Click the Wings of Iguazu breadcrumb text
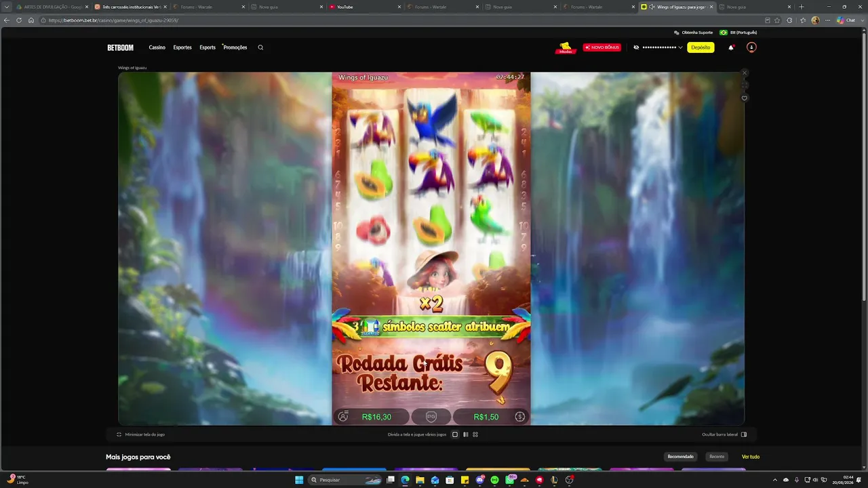868x488 pixels. 132,68
